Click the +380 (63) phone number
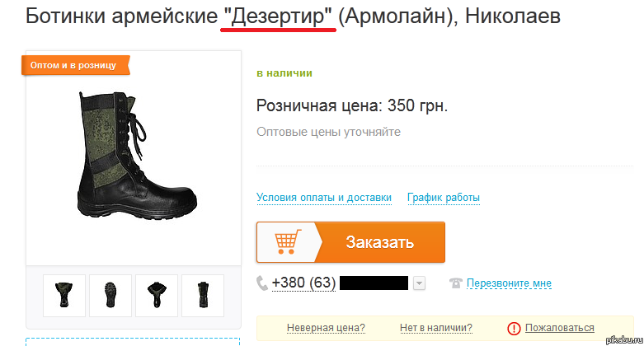This screenshot has height=346, width=644. click(x=303, y=283)
